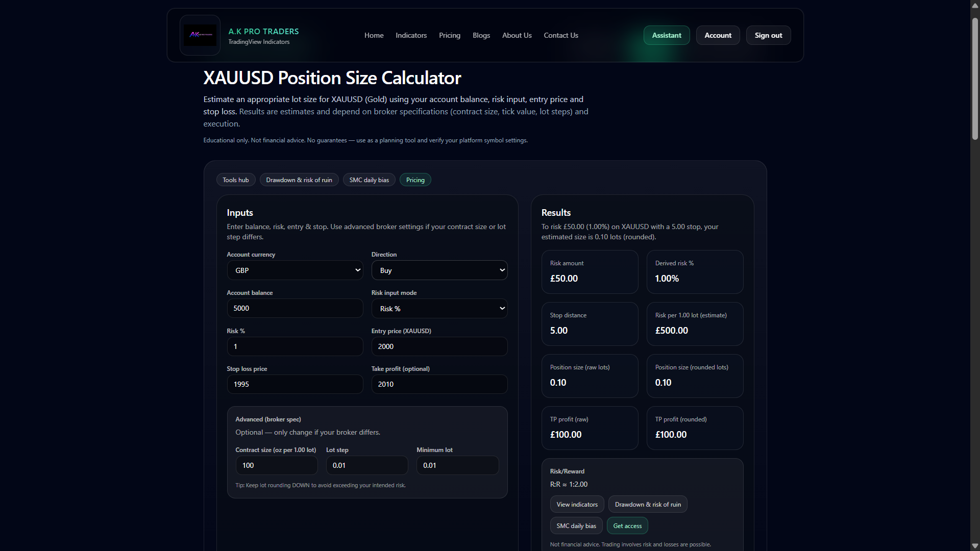
Task: Select Contact Us in the navigation bar
Action: tap(560, 35)
